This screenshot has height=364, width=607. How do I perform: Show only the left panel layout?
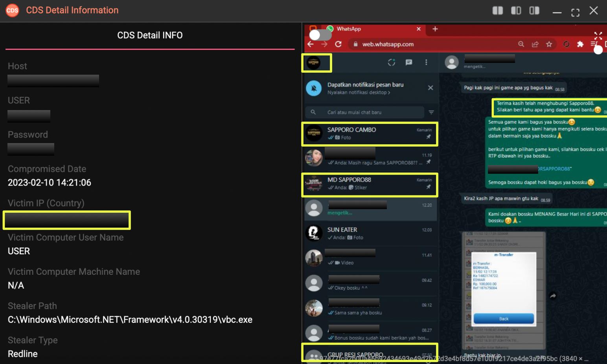point(516,11)
